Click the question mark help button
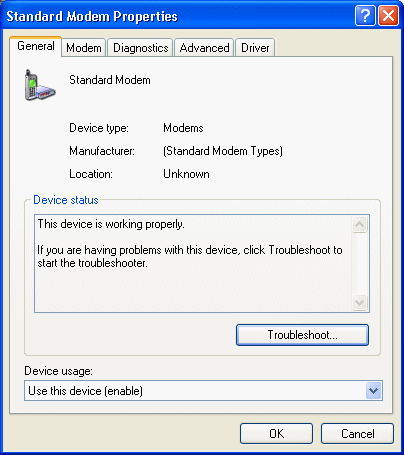Screen dimensions: 404x455 [365, 16]
